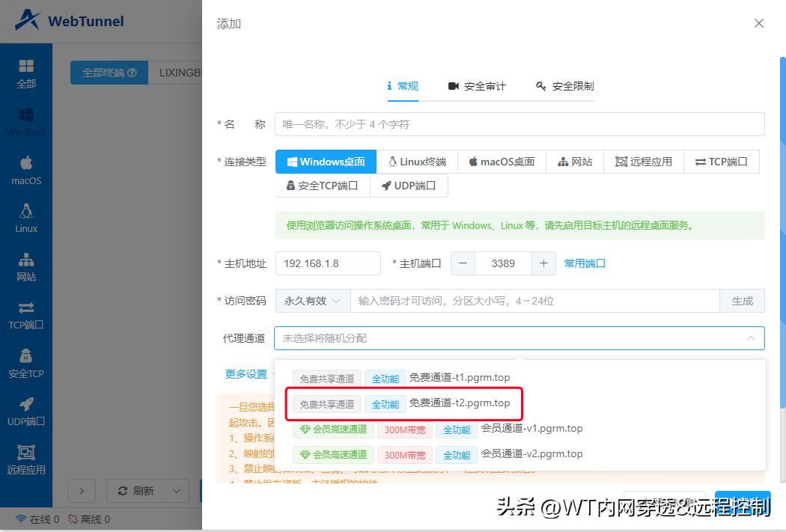Click the 离线 0 status indicator
786x532 pixels.
coord(89,519)
